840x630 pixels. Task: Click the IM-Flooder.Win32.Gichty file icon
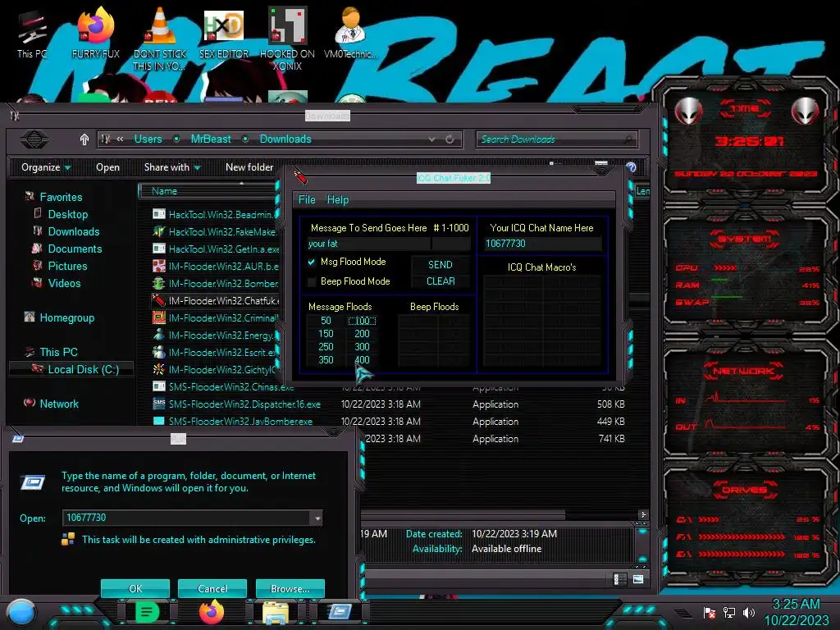pyautogui.click(x=158, y=369)
